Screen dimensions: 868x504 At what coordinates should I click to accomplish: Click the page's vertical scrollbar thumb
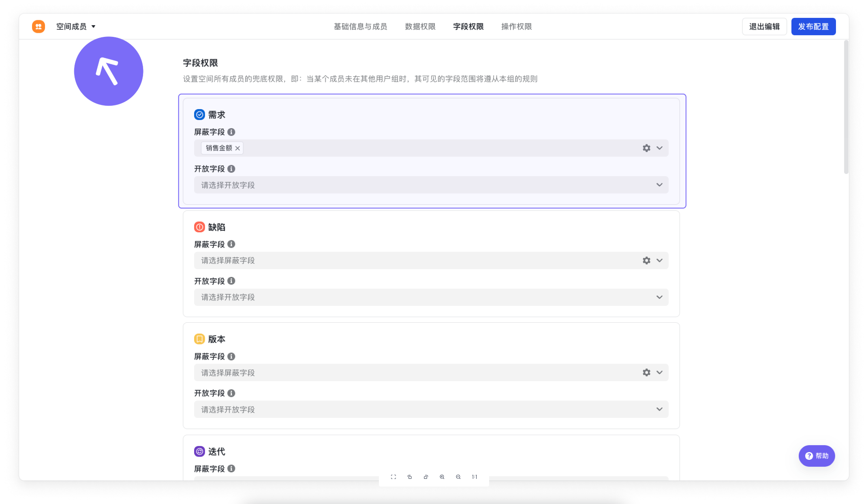(846, 107)
